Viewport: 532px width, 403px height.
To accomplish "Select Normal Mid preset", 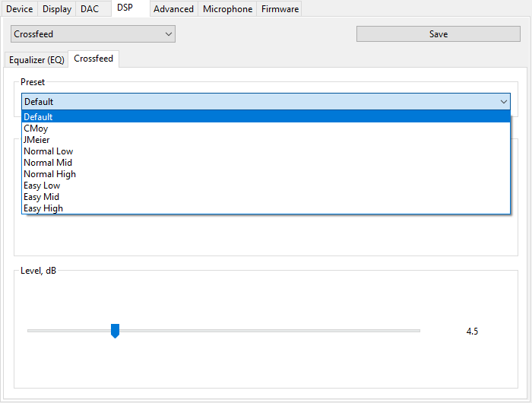I will pyautogui.click(x=48, y=163).
